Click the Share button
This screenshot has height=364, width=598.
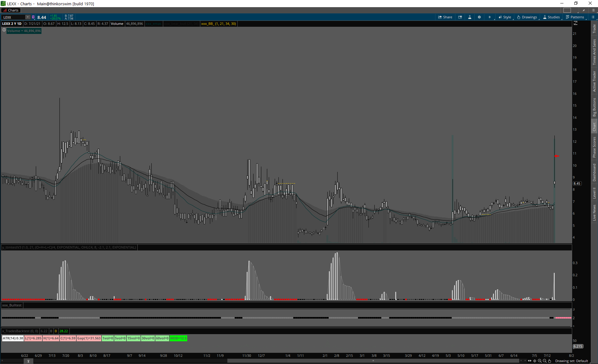tap(445, 17)
